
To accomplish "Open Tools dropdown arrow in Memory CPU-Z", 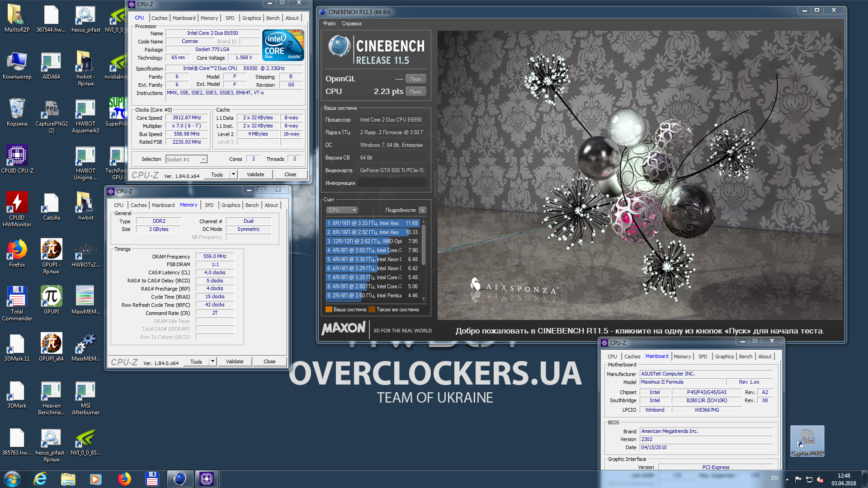I will tap(213, 361).
